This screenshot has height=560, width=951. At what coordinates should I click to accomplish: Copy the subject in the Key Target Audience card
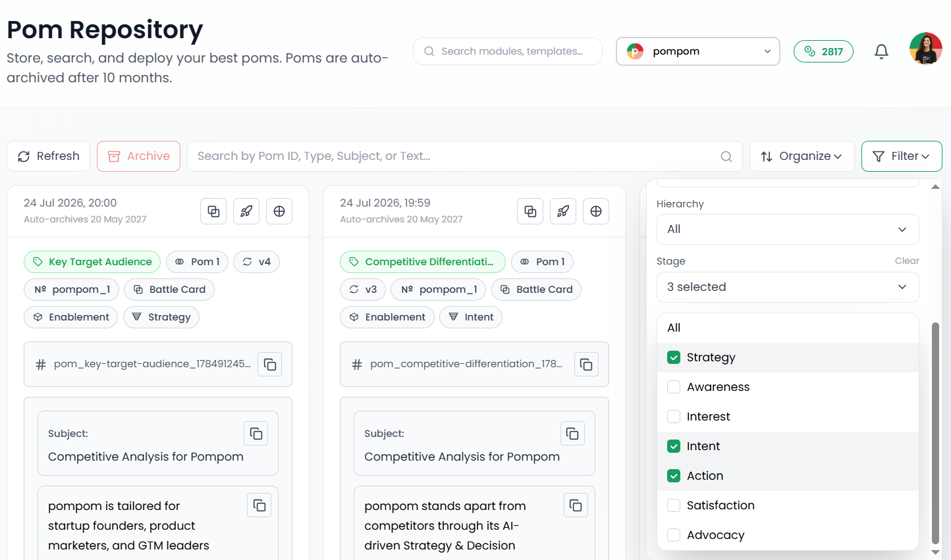pos(256,434)
